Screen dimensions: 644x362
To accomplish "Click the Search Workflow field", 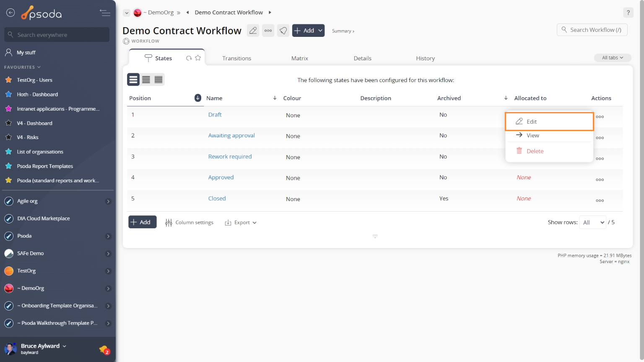I will coord(592,30).
